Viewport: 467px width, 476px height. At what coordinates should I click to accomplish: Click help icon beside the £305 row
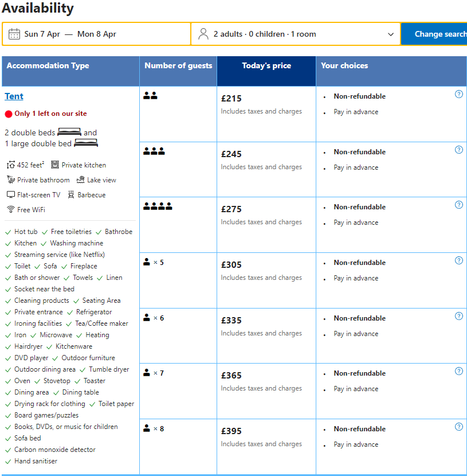(x=458, y=261)
